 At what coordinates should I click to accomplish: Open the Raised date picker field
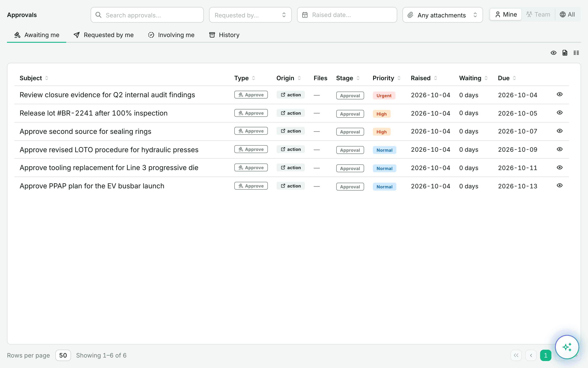pyautogui.click(x=347, y=15)
